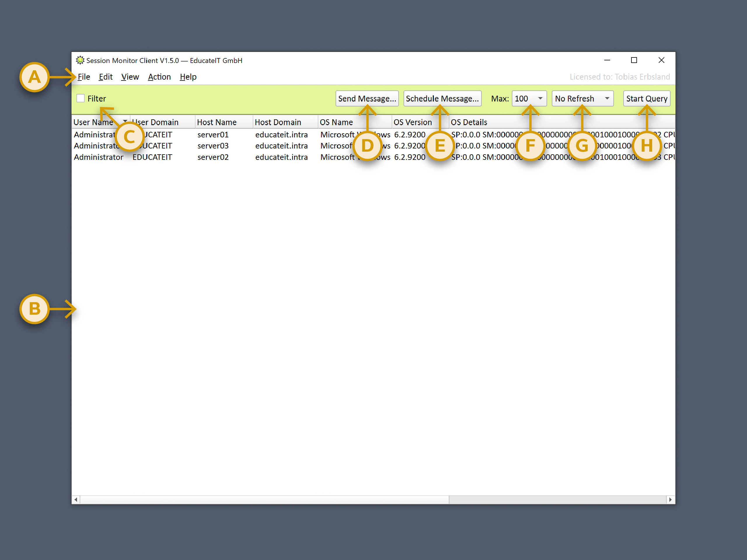Open the Action menu
This screenshot has width=747, height=560.
click(159, 77)
